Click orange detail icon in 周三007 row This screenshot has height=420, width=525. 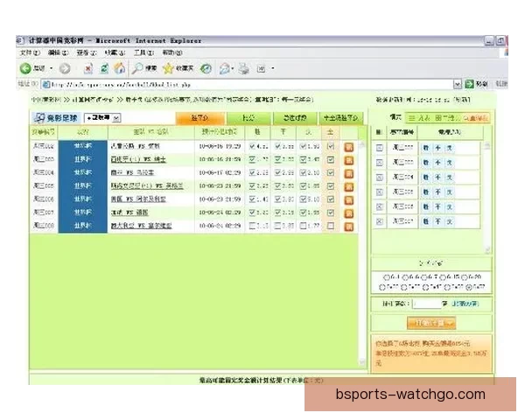pos(349,213)
